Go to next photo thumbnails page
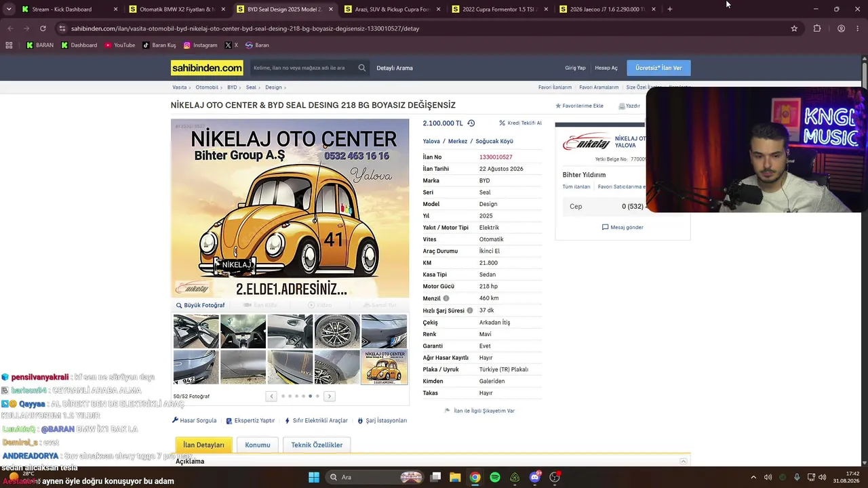 pos(330,396)
